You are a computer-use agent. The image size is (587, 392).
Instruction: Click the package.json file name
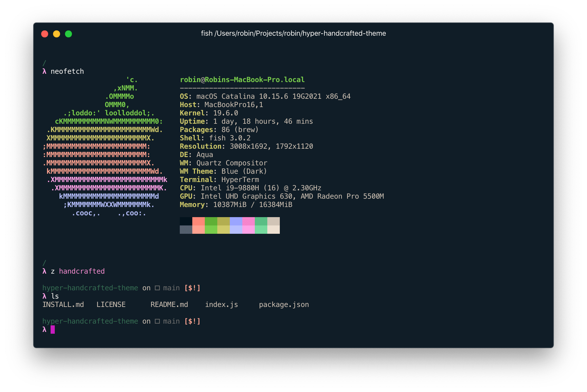click(284, 305)
